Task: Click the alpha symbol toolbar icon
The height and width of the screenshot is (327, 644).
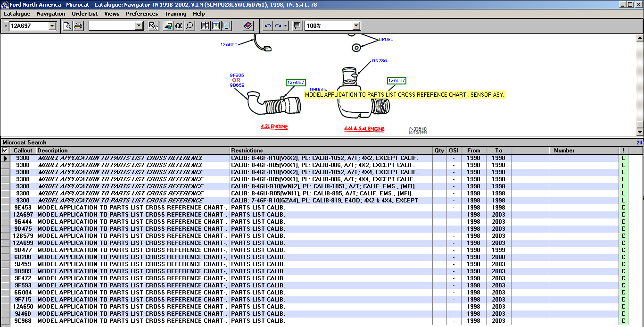Action: (179, 26)
